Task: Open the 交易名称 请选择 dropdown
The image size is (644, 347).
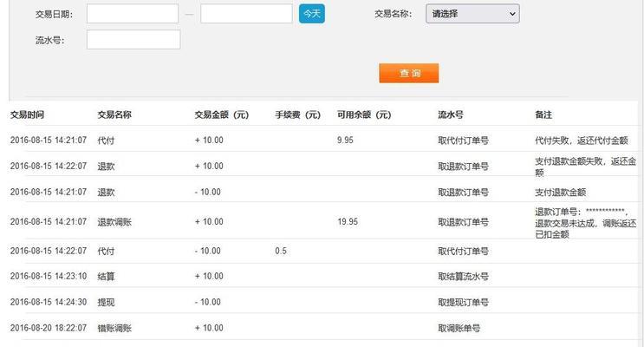Action: (472, 14)
